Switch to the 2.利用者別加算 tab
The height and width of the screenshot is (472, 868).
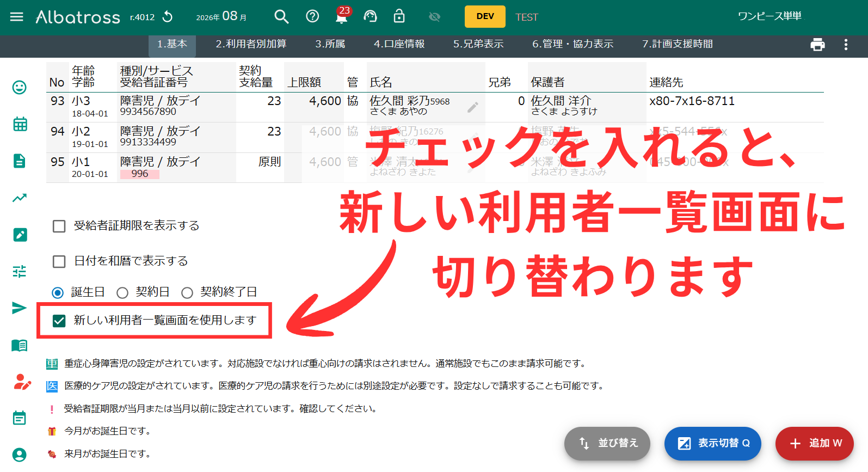(251, 44)
